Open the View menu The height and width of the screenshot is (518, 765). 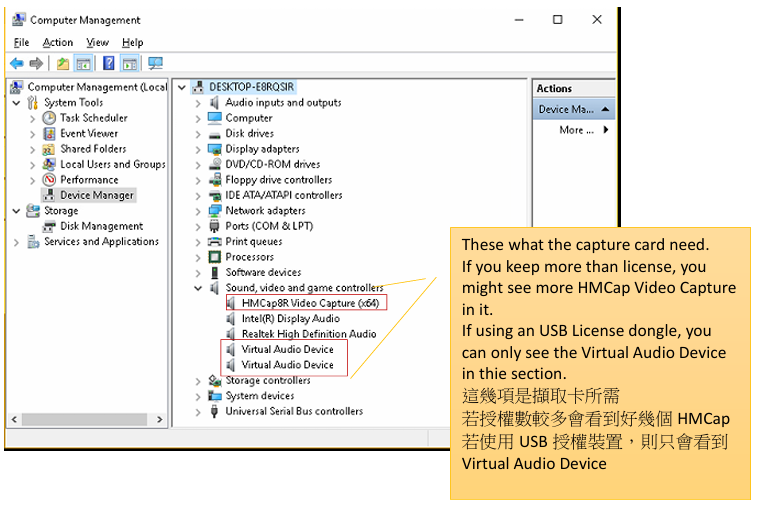pyautogui.click(x=97, y=42)
